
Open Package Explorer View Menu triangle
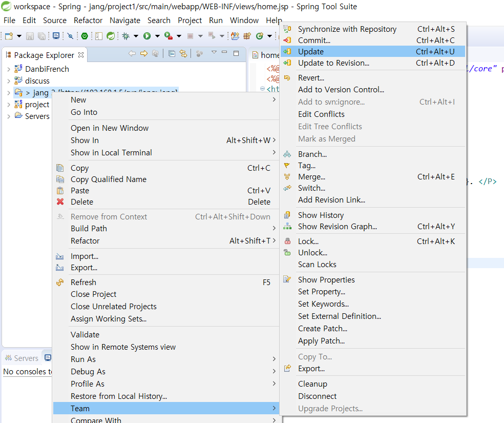click(214, 52)
